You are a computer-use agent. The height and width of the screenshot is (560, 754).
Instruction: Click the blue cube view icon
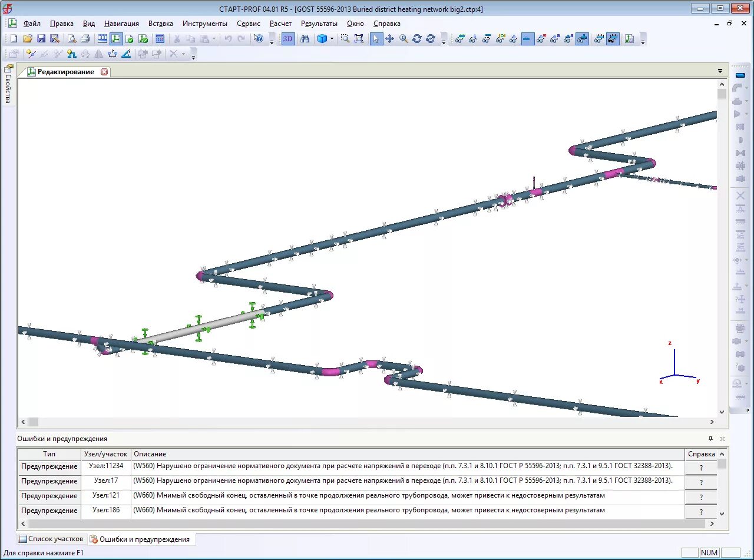pyautogui.click(x=322, y=39)
